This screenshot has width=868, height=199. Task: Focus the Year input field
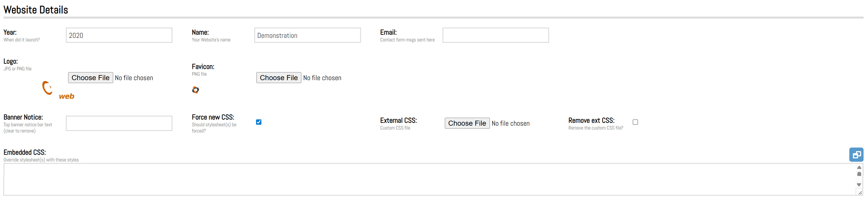119,35
